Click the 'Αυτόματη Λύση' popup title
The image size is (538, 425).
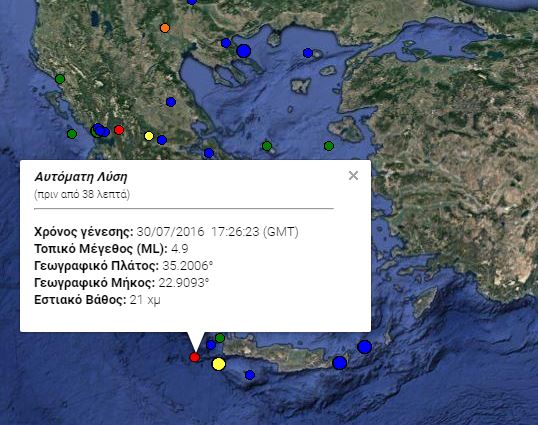[x=81, y=177]
